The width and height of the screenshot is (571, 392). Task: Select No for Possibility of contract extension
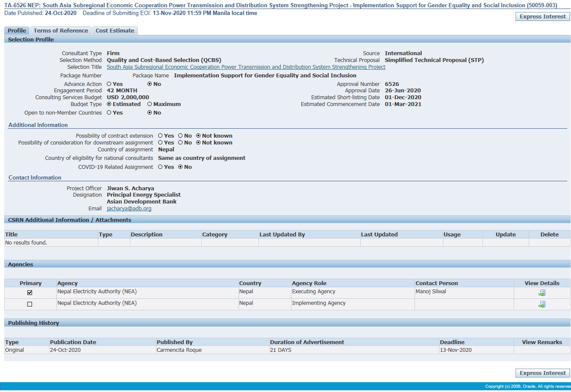(x=180, y=136)
